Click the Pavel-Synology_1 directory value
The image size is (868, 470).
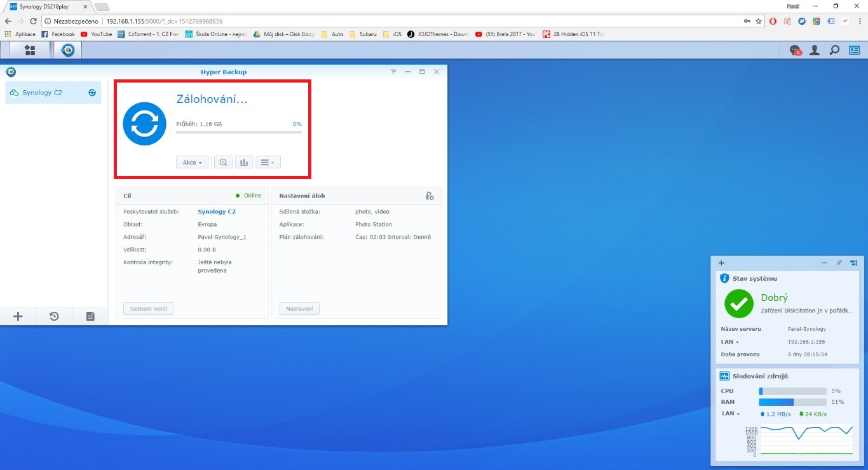pos(222,237)
